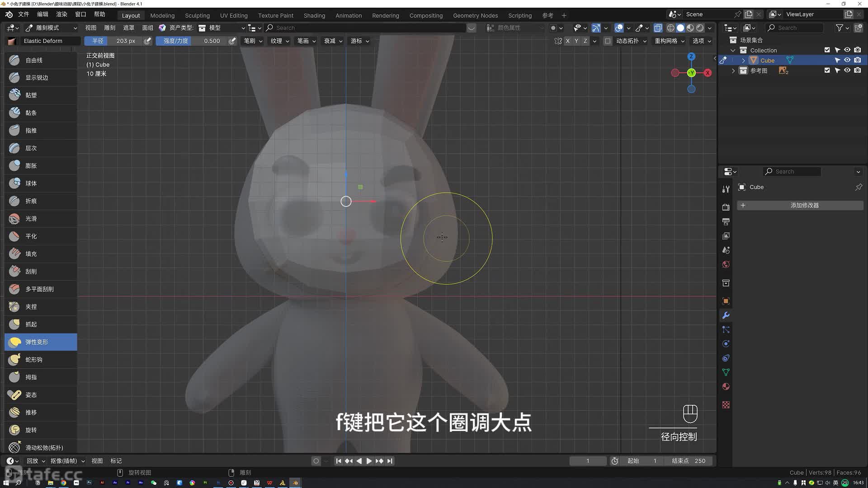Click the 面组 face sets menu

coord(147,28)
